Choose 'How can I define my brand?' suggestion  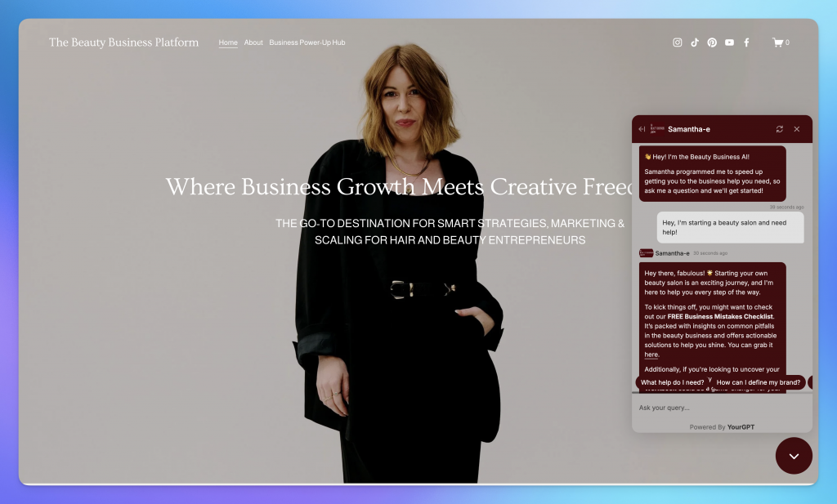coord(758,382)
